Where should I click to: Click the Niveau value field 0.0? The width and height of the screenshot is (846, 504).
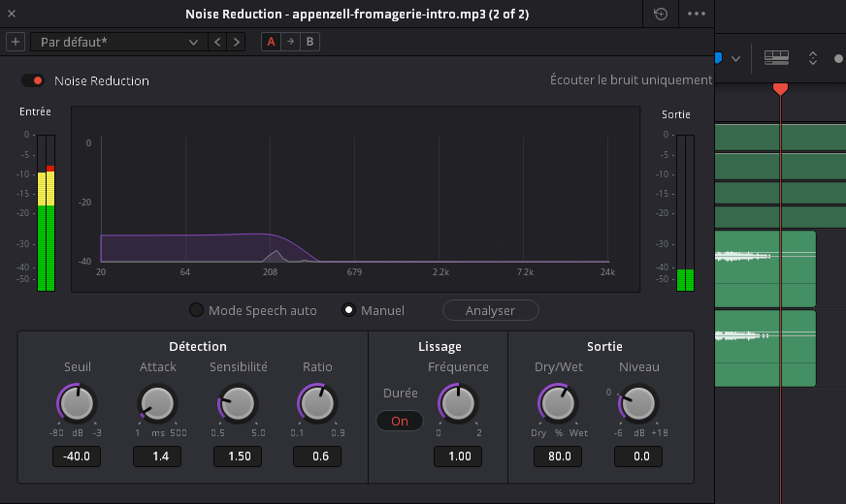click(x=638, y=457)
